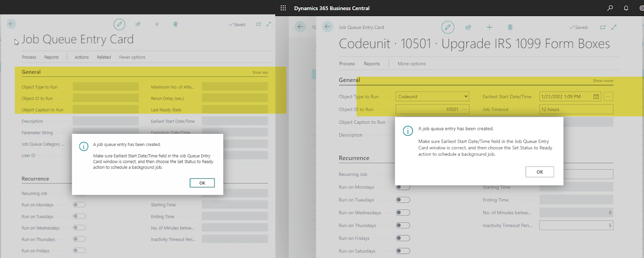Click Fewer options in left card

tap(132, 57)
